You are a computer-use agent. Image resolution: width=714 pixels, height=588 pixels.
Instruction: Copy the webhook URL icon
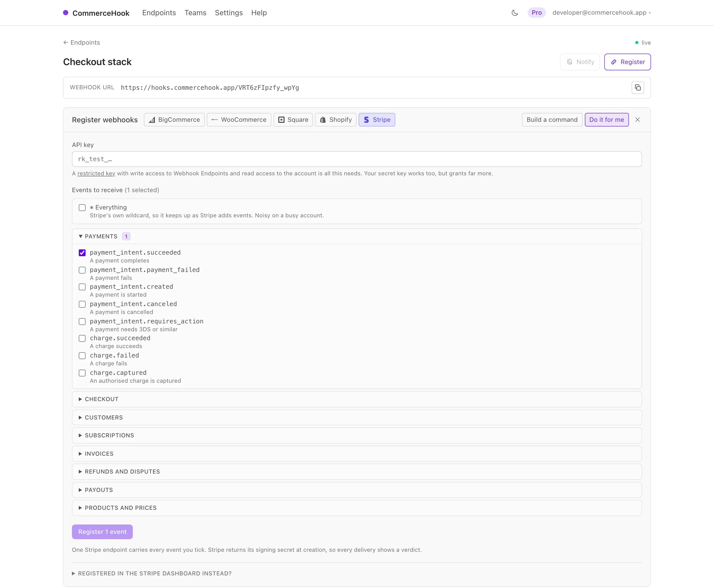(x=637, y=88)
